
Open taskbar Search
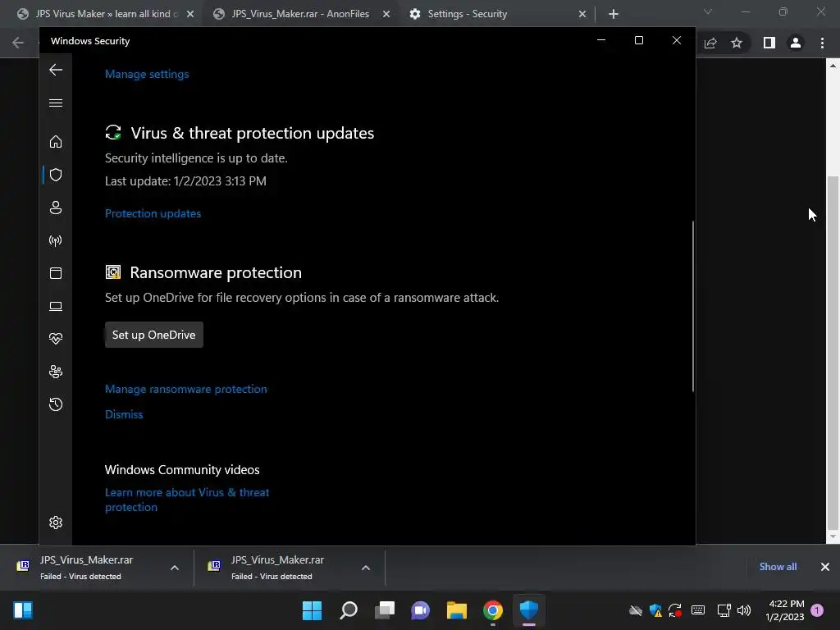[x=348, y=610]
